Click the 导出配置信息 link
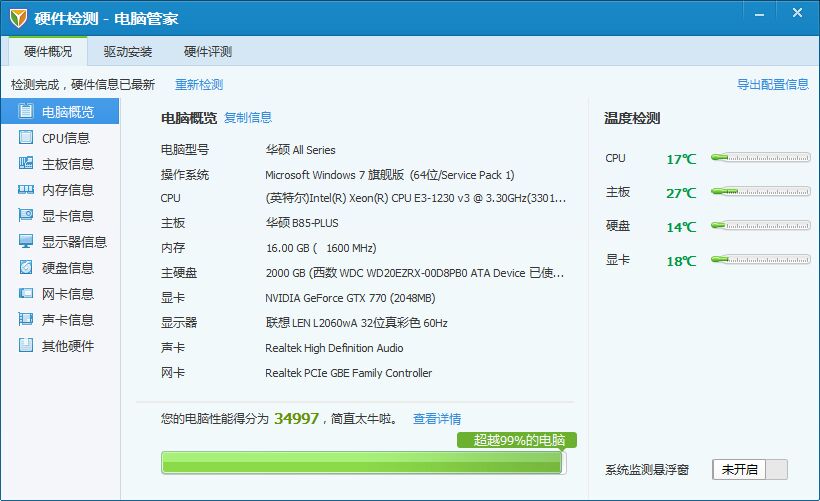 [x=772, y=84]
